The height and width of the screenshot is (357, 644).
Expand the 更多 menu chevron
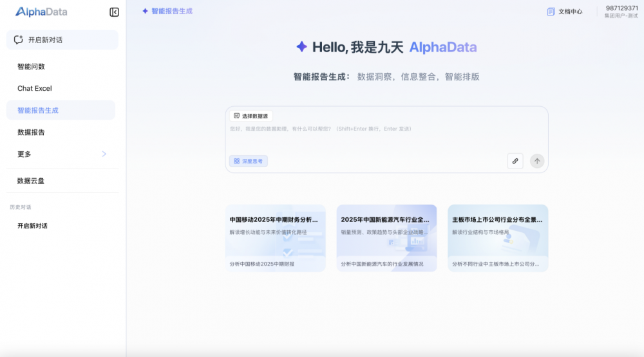104,154
